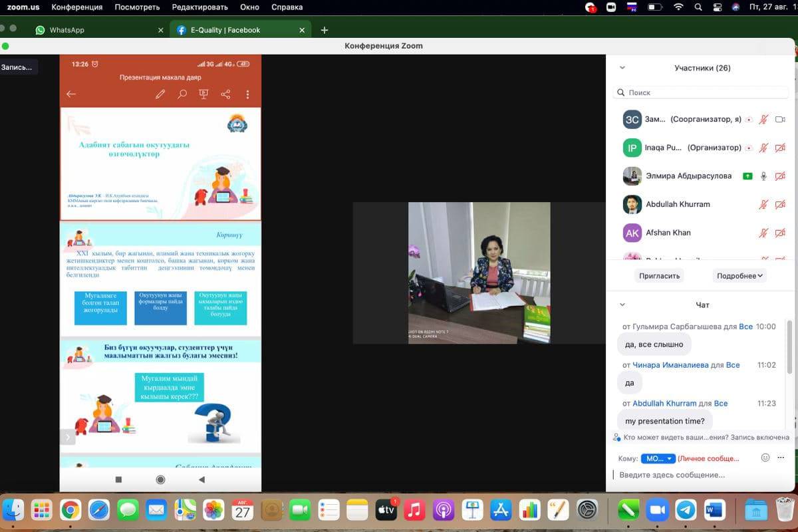Toggle muted microphone for Abdullah Khurram
The image size is (798, 532).
[764, 204]
